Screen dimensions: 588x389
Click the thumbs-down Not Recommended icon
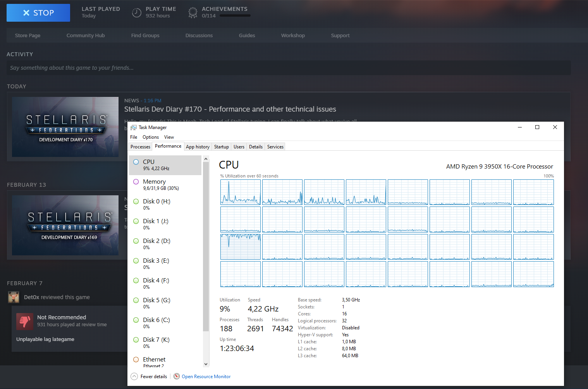[x=25, y=321]
